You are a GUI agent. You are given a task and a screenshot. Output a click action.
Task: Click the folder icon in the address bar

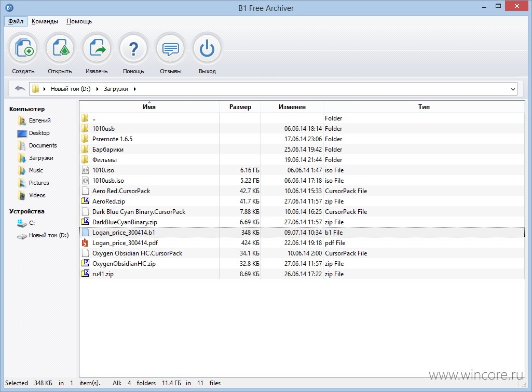coord(35,89)
